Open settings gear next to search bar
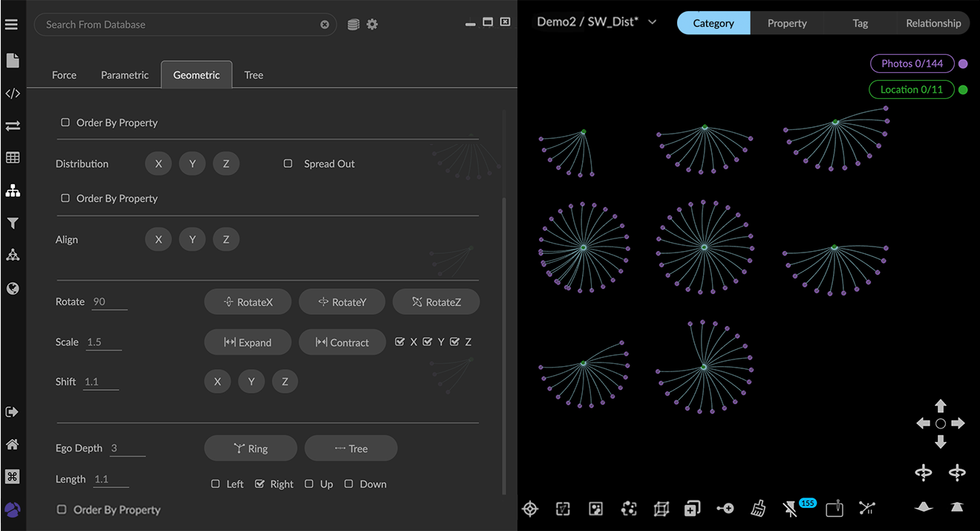This screenshot has height=531, width=980. tap(372, 25)
